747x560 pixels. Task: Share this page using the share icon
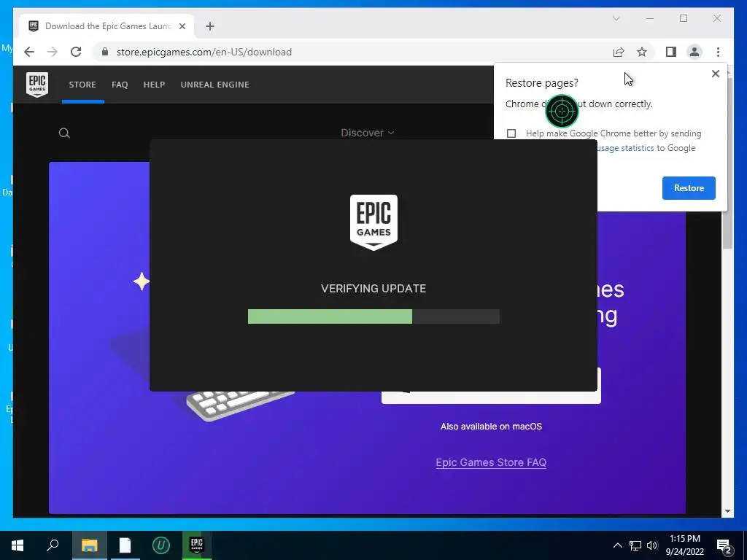click(619, 52)
